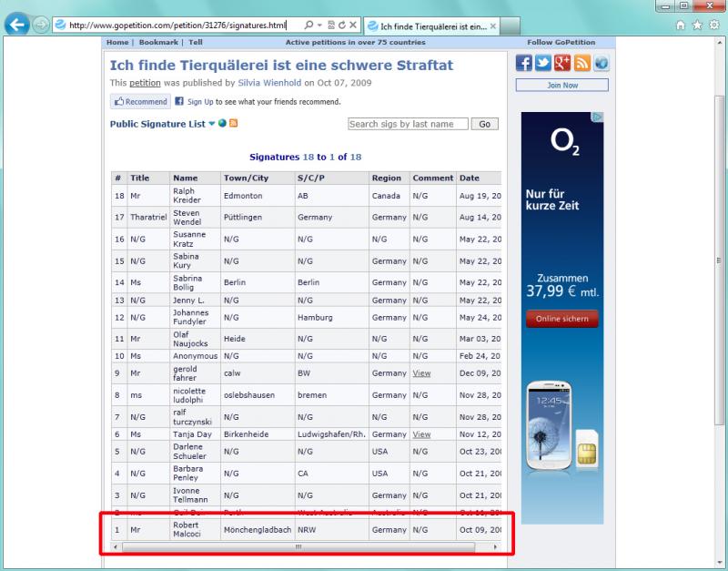Expand the Public Signature List dropdown arrow

[x=211, y=124]
